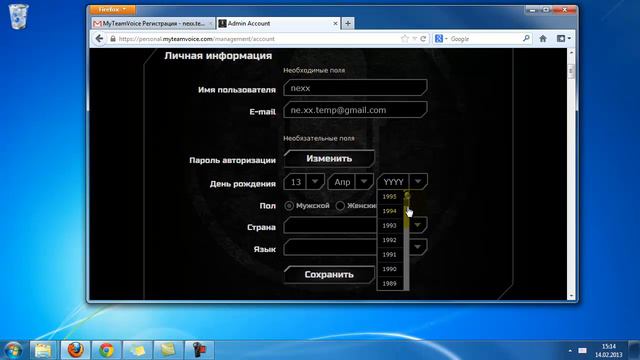Bookmark this page with the star icon
This screenshot has width=640, height=360.
click(404, 39)
